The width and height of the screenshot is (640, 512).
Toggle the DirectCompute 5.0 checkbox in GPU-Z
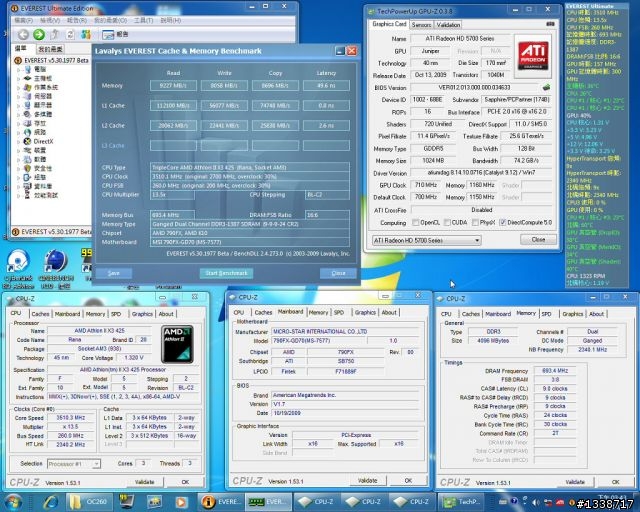502,223
